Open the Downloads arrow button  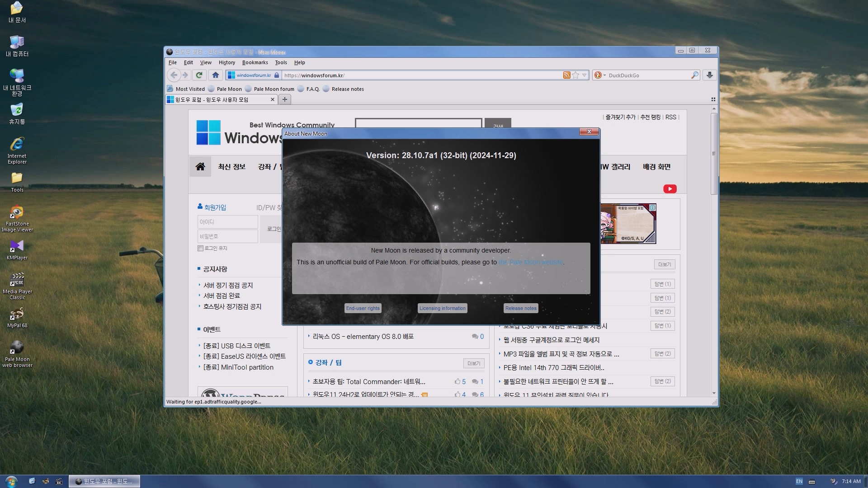pos(710,75)
